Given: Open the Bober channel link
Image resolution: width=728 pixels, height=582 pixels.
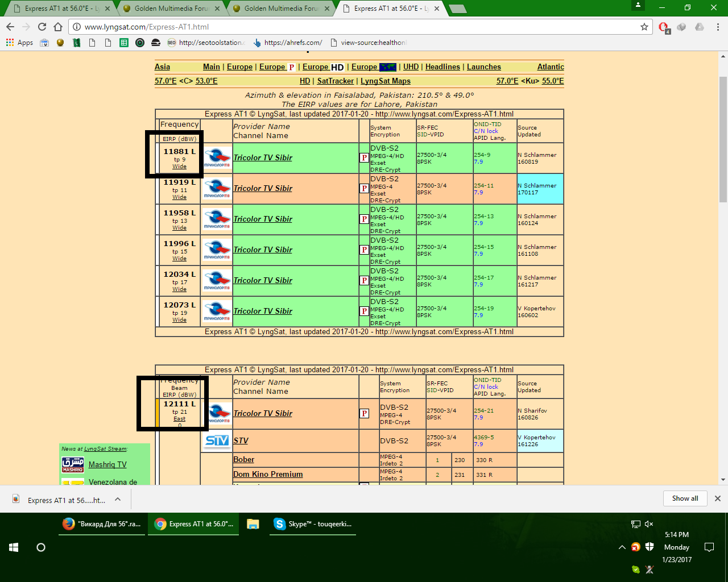Looking at the screenshot, I should (244, 460).
